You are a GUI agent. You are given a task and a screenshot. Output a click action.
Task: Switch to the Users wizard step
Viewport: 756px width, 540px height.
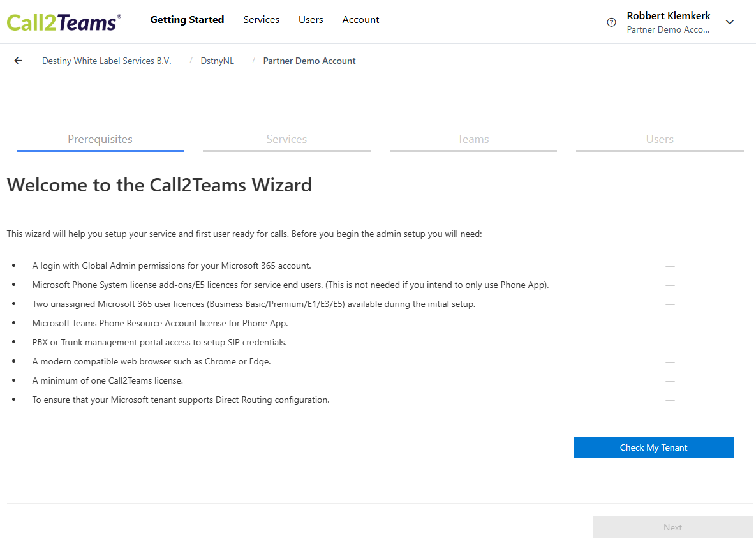[660, 139]
